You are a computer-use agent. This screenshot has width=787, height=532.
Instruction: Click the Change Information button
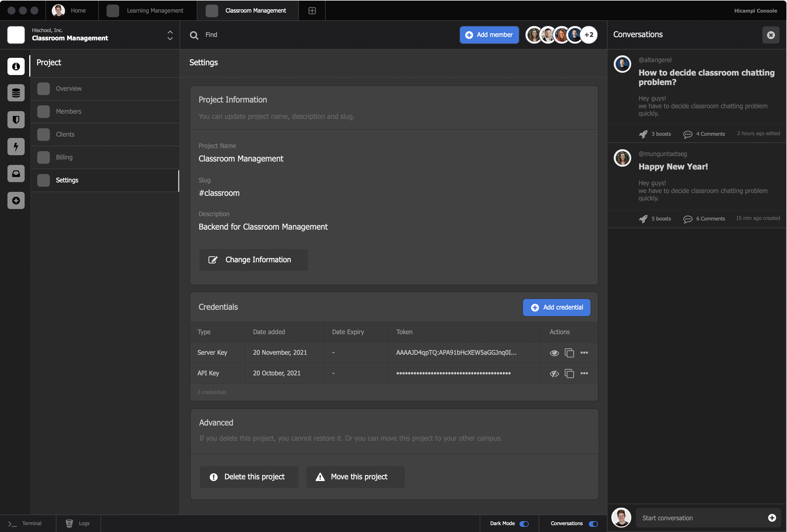pyautogui.click(x=253, y=260)
